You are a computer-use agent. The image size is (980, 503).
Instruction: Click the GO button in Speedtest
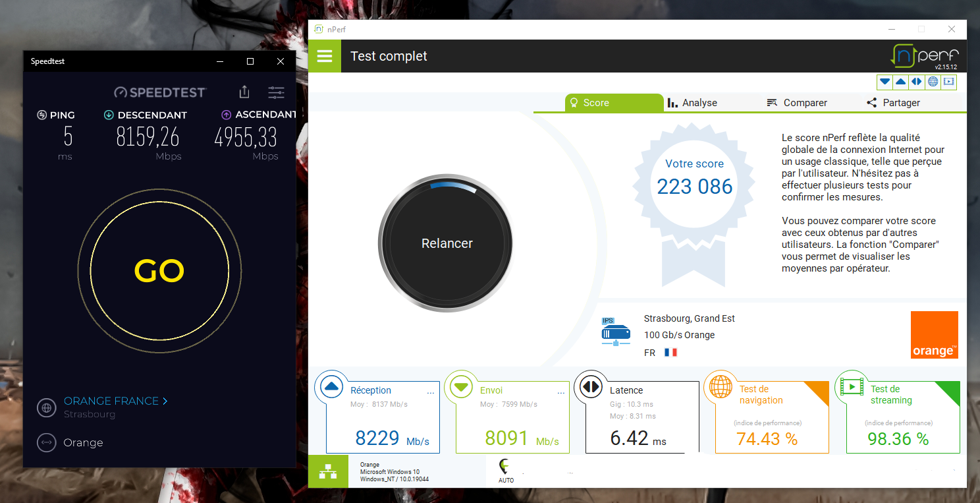pos(159,270)
